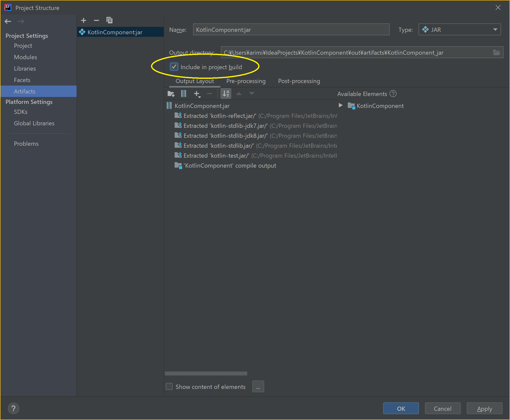
Task: Toggle sort elements by names icon
Action: tap(226, 94)
